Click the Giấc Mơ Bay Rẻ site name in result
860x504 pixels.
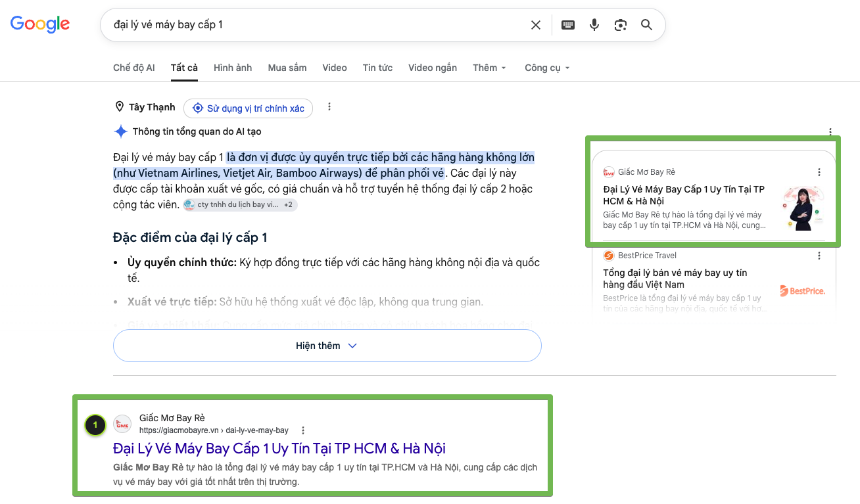coord(172,418)
